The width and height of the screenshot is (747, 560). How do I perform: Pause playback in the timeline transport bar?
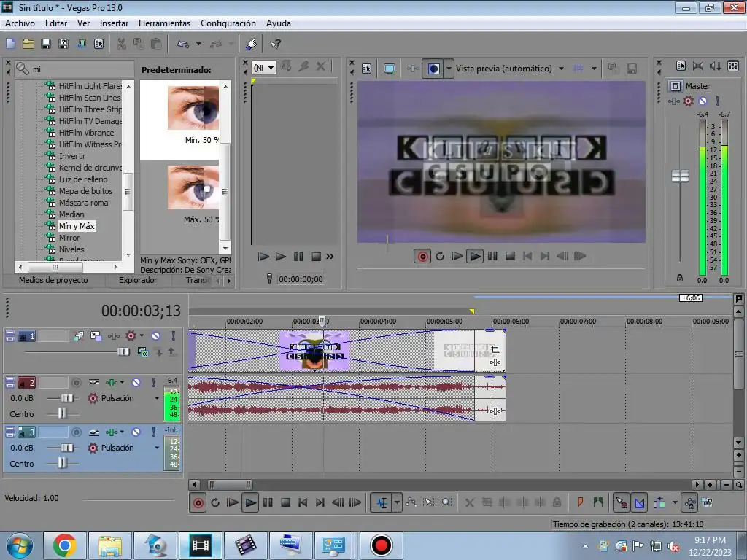pyautogui.click(x=268, y=502)
